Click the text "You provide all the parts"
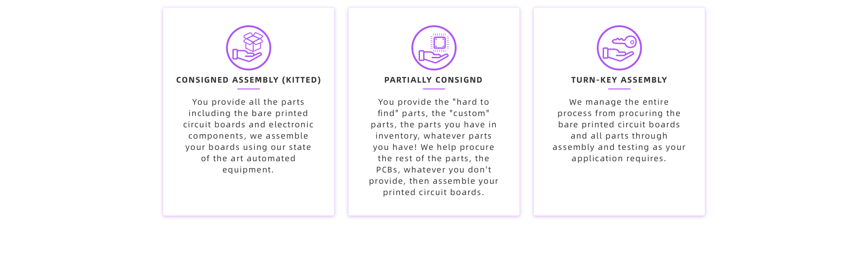The width and height of the screenshot is (868, 261). tap(248, 102)
